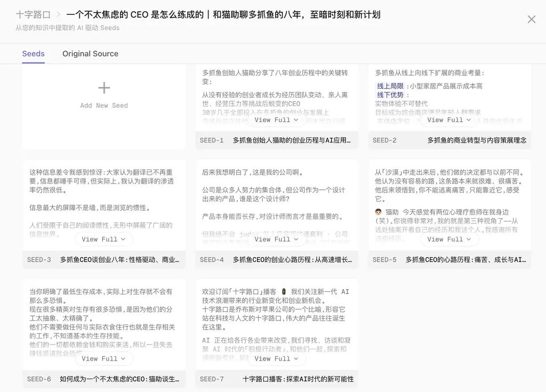546x392 pixels.
Task: Click the Add New Seed label
Action: [x=104, y=106]
